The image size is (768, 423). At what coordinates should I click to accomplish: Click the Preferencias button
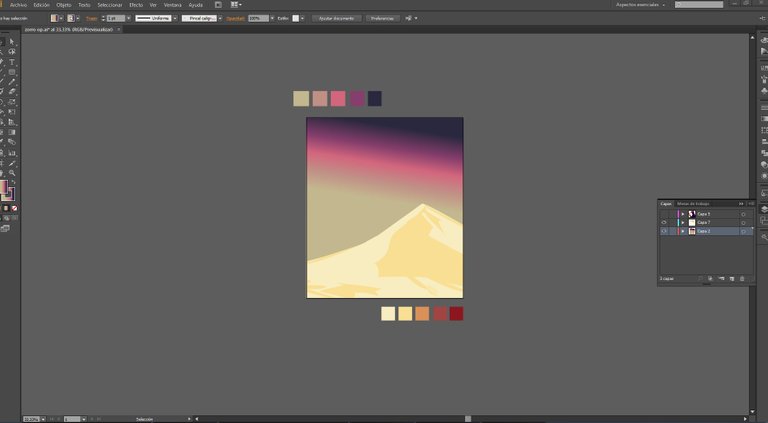tap(382, 18)
